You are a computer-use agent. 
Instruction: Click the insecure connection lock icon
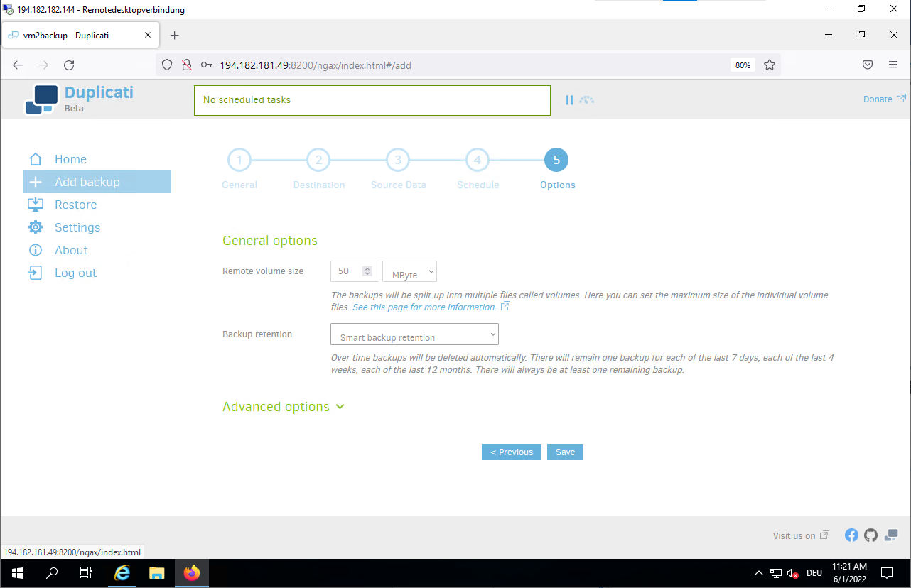[187, 65]
